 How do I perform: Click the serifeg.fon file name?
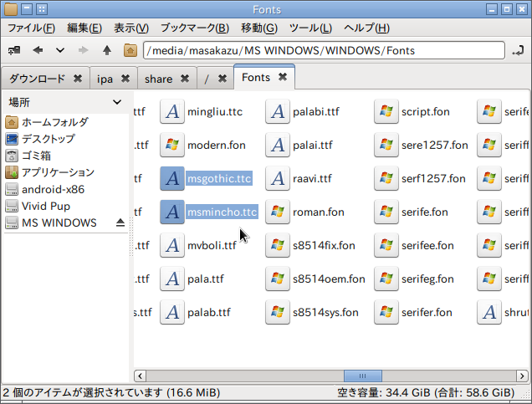pyautogui.click(x=427, y=279)
